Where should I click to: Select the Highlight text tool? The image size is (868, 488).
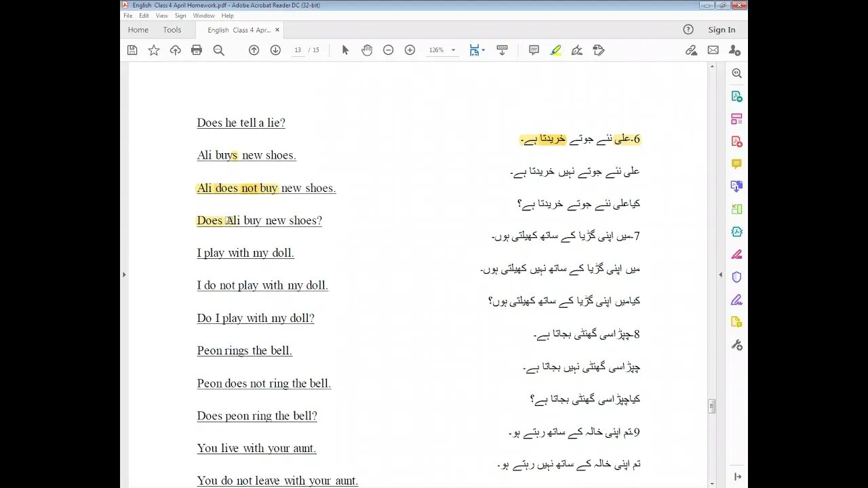(556, 50)
